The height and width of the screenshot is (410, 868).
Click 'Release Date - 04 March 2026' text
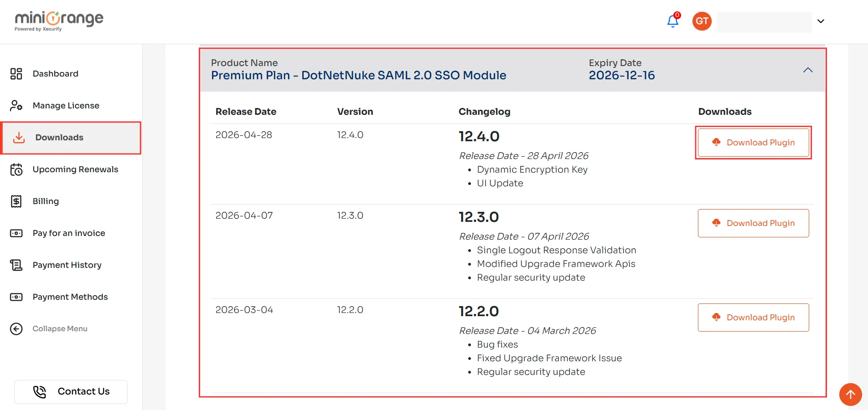527,331
